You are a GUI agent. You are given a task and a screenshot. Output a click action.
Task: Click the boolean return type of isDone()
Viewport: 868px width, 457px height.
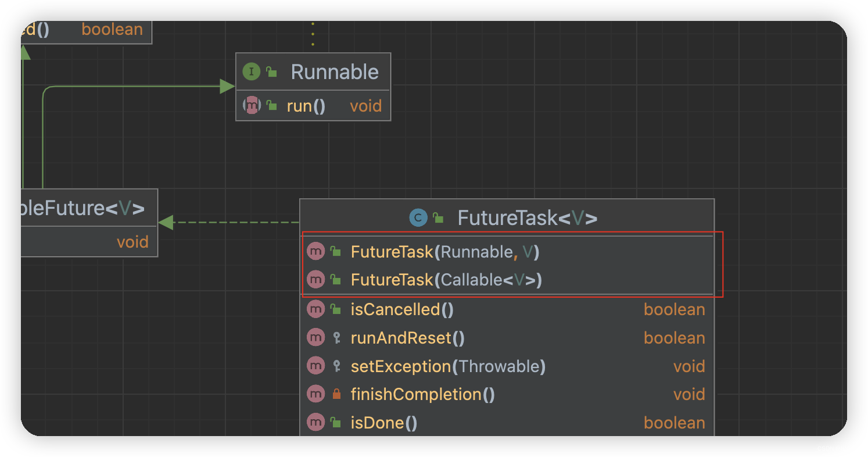coord(675,423)
